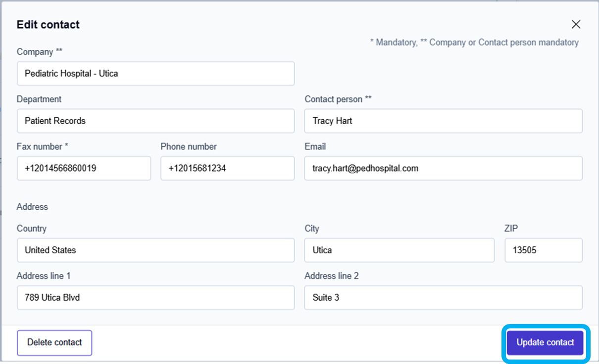
Task: Select the Email address field
Action: pos(443,169)
